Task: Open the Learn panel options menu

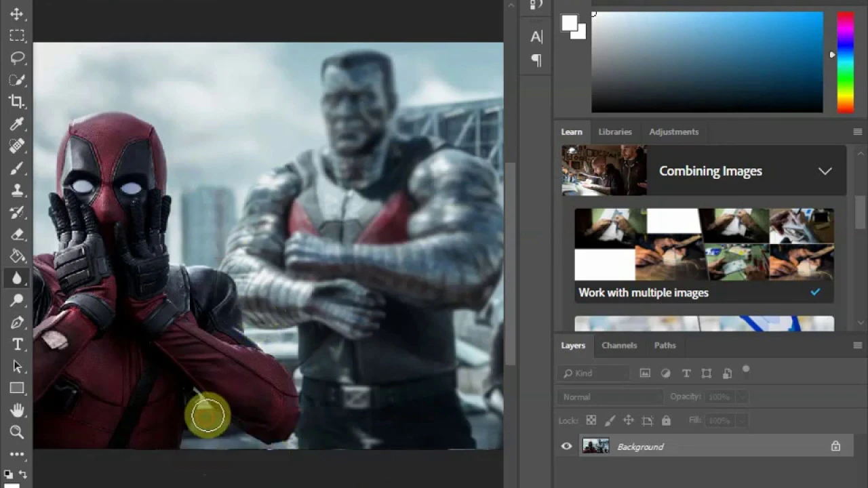Action: [x=857, y=131]
